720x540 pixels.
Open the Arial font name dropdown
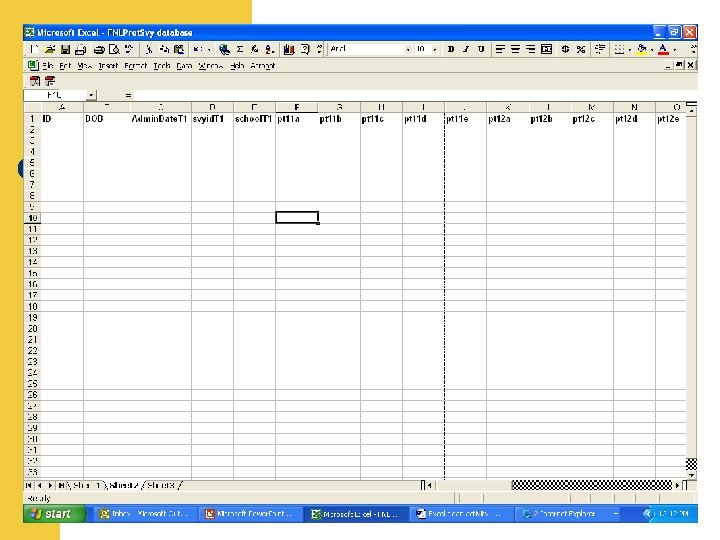pyautogui.click(x=408, y=49)
